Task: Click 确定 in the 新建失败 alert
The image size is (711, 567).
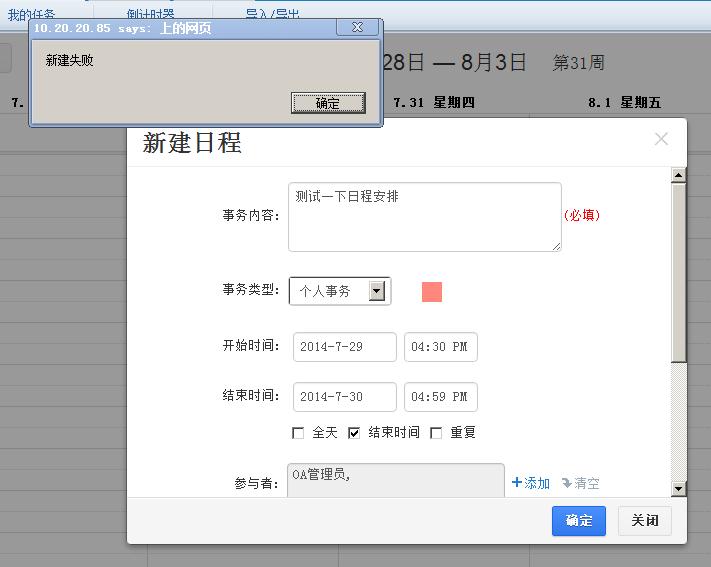Action: pos(327,103)
